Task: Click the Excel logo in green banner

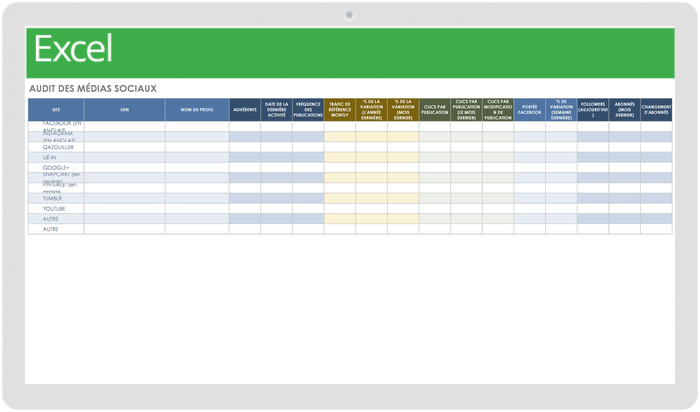Action: click(x=73, y=49)
